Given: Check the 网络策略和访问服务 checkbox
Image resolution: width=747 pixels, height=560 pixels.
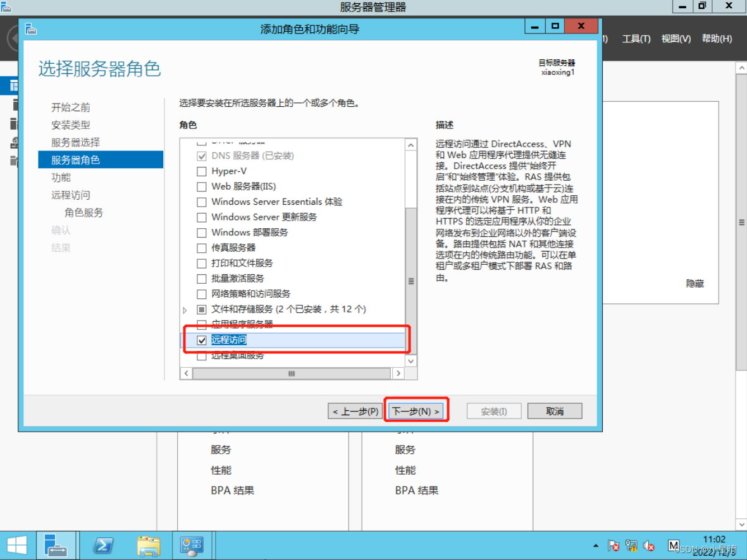Looking at the screenshot, I should (202, 295).
